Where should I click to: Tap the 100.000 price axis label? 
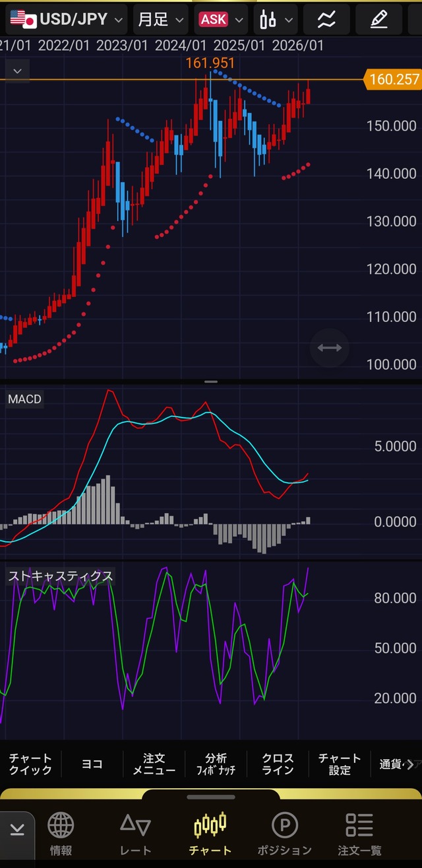(x=393, y=364)
